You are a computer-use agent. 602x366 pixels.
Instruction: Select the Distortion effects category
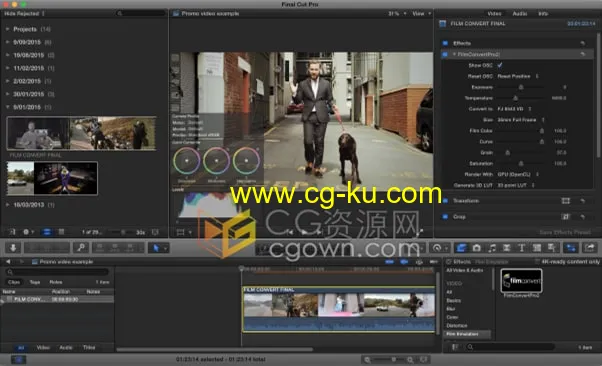456,325
